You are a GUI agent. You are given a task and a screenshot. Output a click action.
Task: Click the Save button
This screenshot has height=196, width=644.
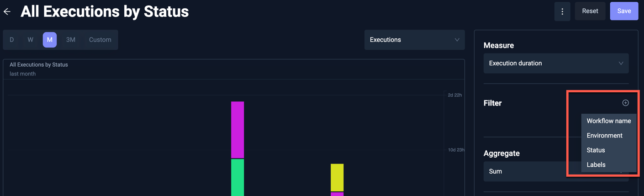(624, 11)
